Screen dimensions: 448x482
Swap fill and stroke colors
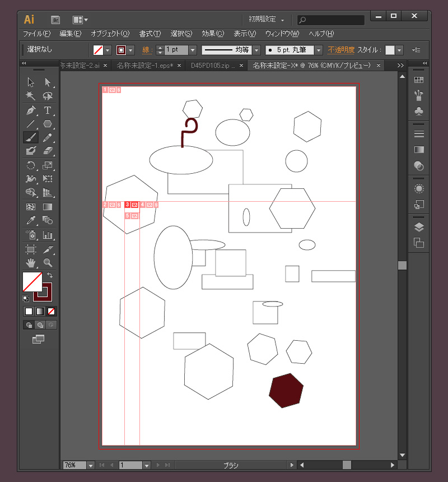pyautogui.click(x=50, y=275)
